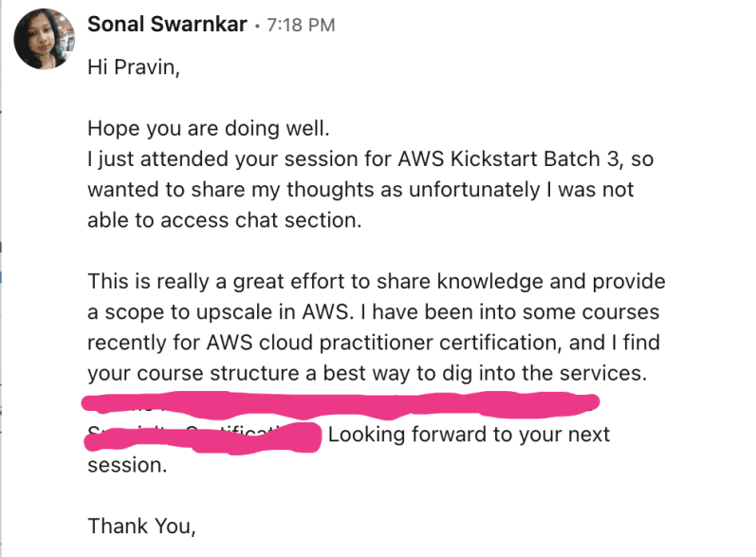
Task: Click "Looking forward to your next" text
Action: pos(469,436)
